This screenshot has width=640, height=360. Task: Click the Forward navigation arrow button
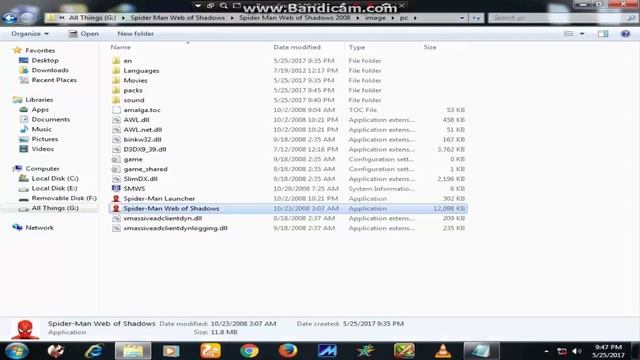[x=27, y=18]
